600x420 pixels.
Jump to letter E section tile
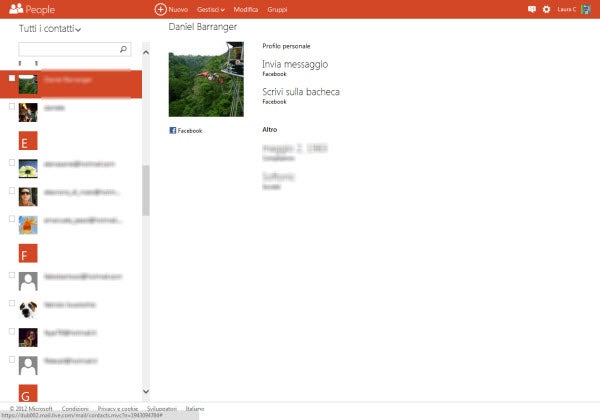(28, 140)
